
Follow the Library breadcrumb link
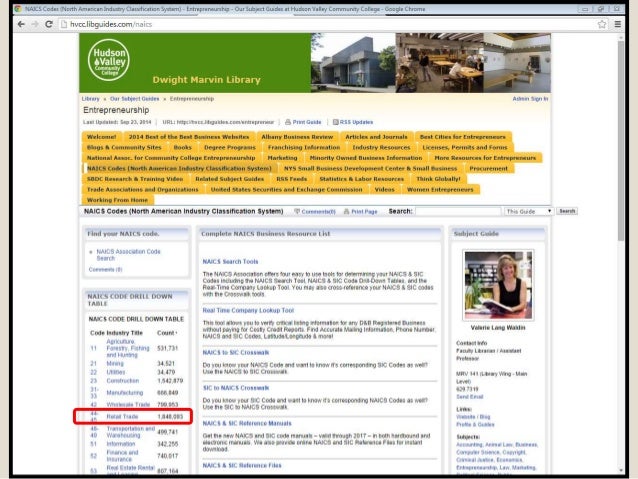point(90,99)
